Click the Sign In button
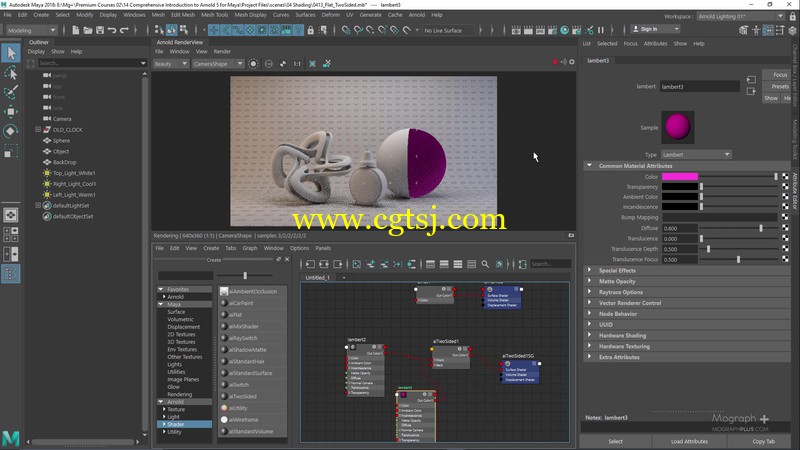 click(x=655, y=29)
